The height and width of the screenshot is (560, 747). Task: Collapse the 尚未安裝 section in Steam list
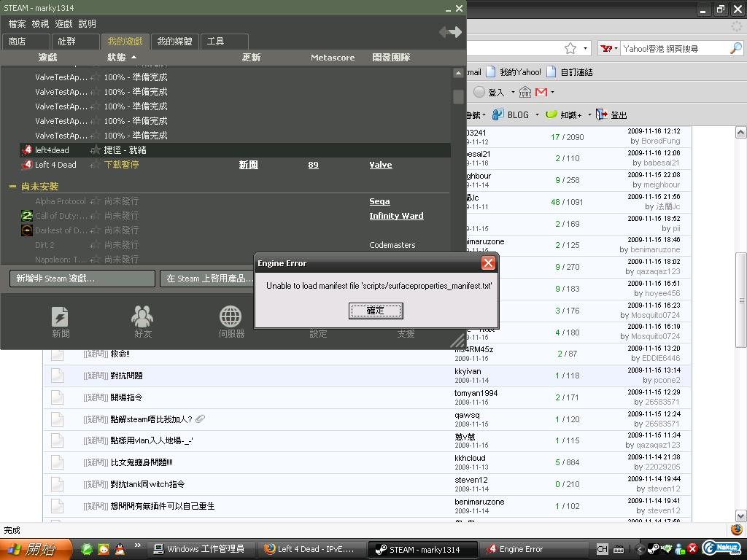[x=12, y=187]
